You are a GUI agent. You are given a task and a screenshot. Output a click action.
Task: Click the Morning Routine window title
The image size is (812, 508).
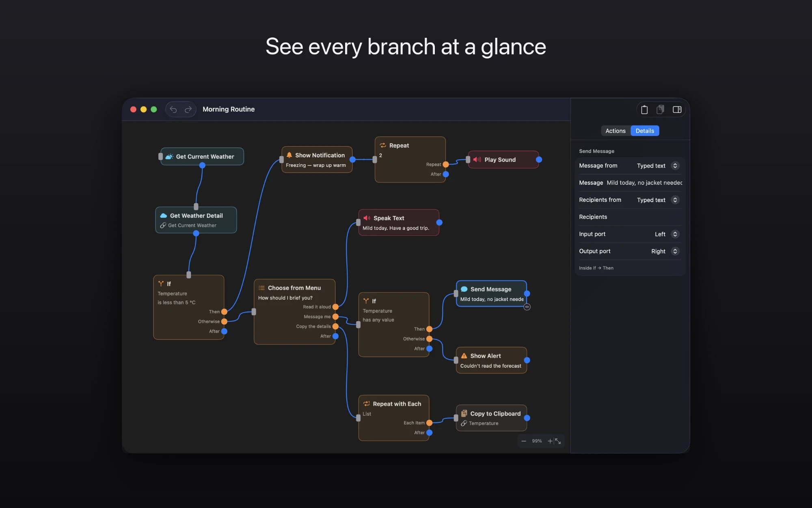click(229, 109)
